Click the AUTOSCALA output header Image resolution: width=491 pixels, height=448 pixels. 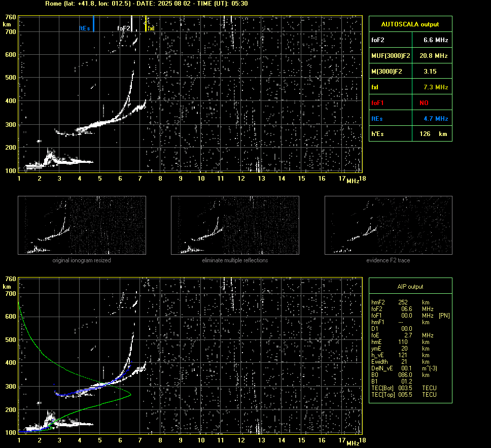pyautogui.click(x=410, y=24)
